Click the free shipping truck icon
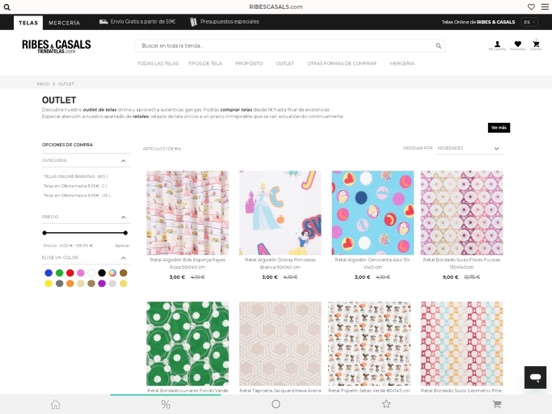 pyautogui.click(x=103, y=22)
